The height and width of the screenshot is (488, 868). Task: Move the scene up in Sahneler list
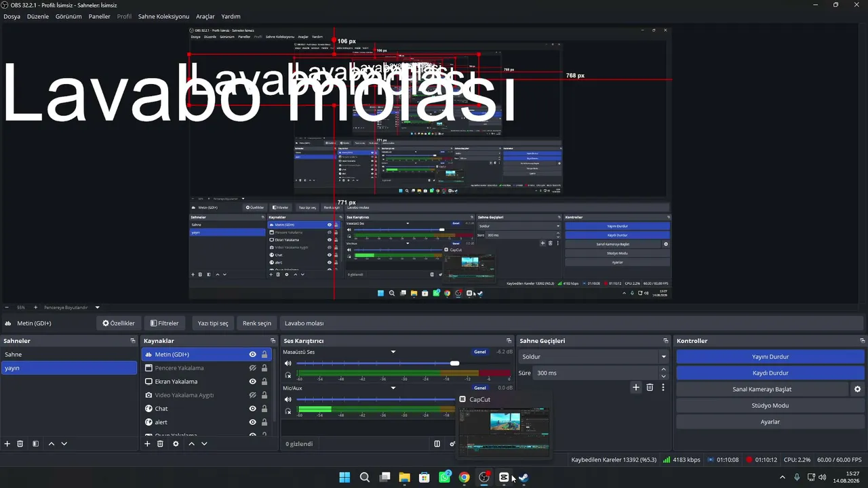52,444
